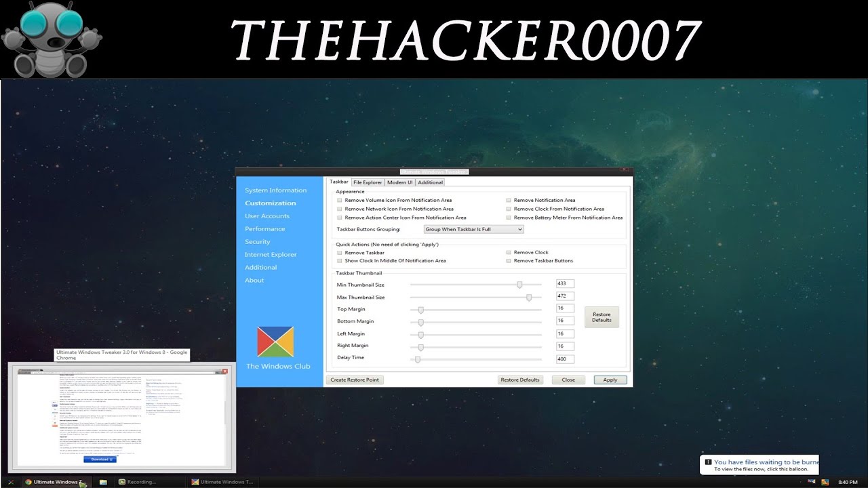868x488 pixels.
Task: Click the Right Margin slider
Action: [x=476, y=346]
